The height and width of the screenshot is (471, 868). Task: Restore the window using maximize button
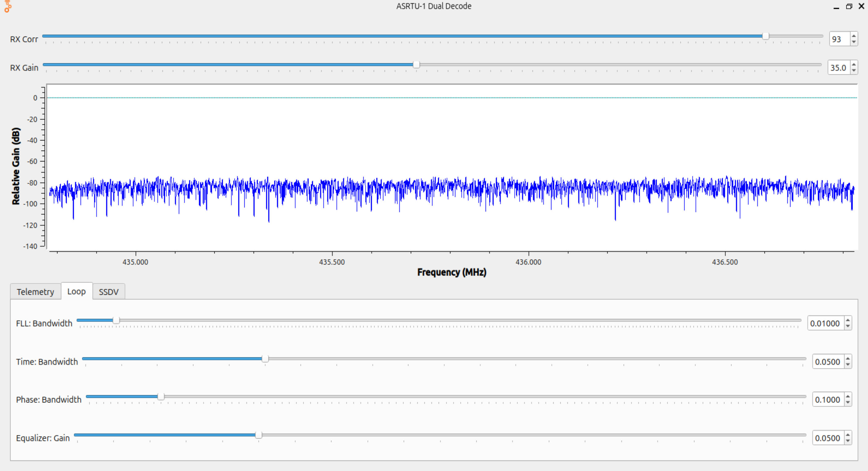[849, 6]
